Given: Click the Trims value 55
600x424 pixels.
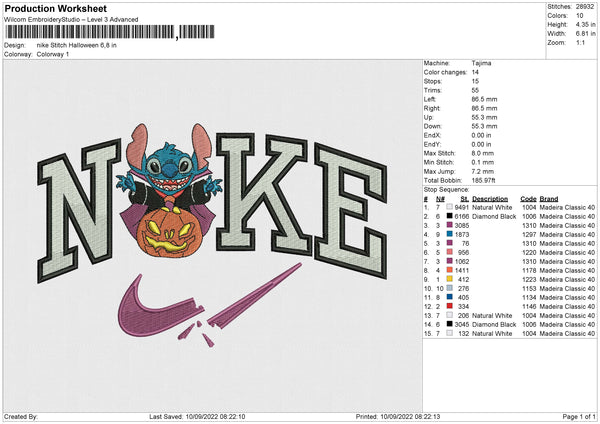Looking at the screenshot, I should (x=475, y=90).
